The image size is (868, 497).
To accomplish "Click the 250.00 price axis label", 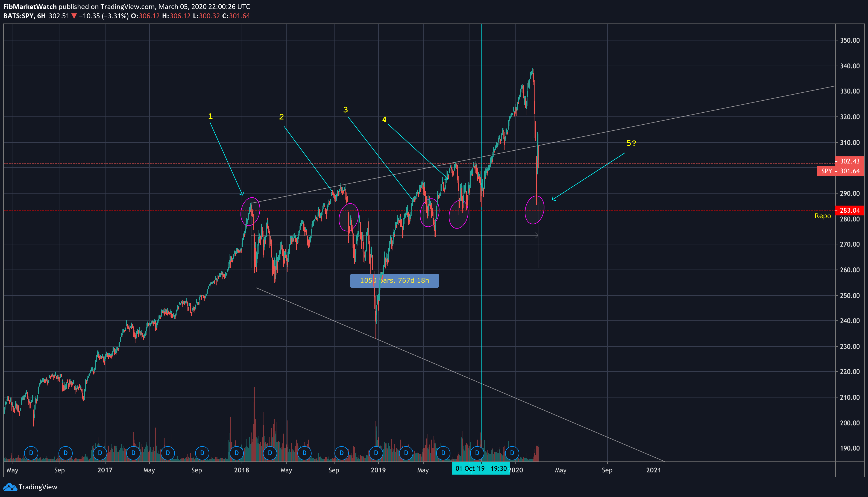I will [x=850, y=296].
